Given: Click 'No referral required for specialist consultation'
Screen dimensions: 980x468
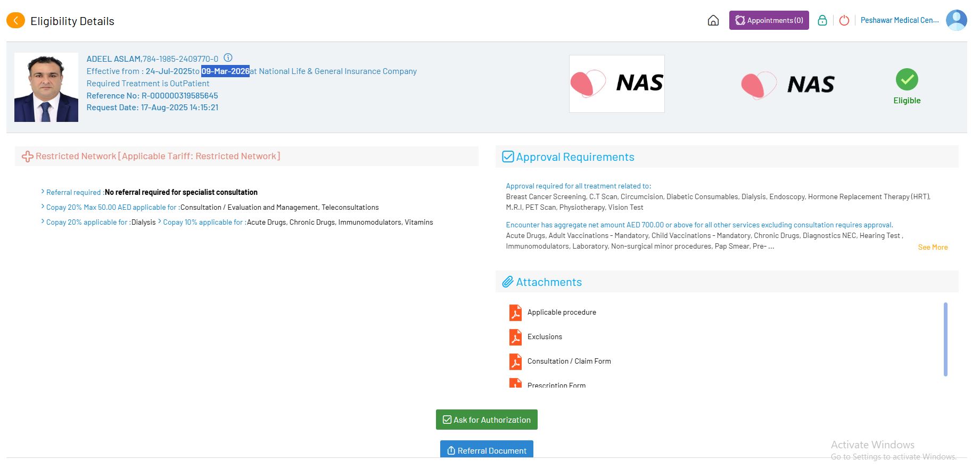Looking at the screenshot, I should coord(181,192).
